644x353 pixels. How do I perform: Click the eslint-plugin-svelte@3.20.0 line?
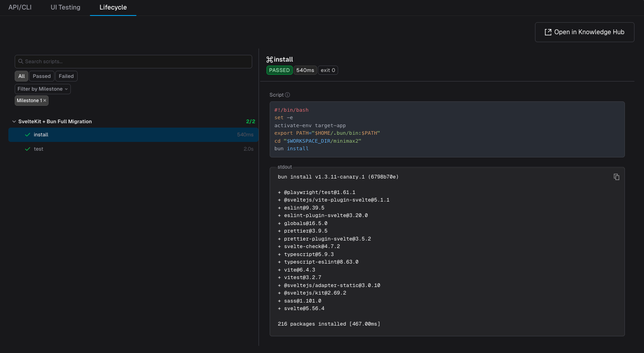click(323, 215)
